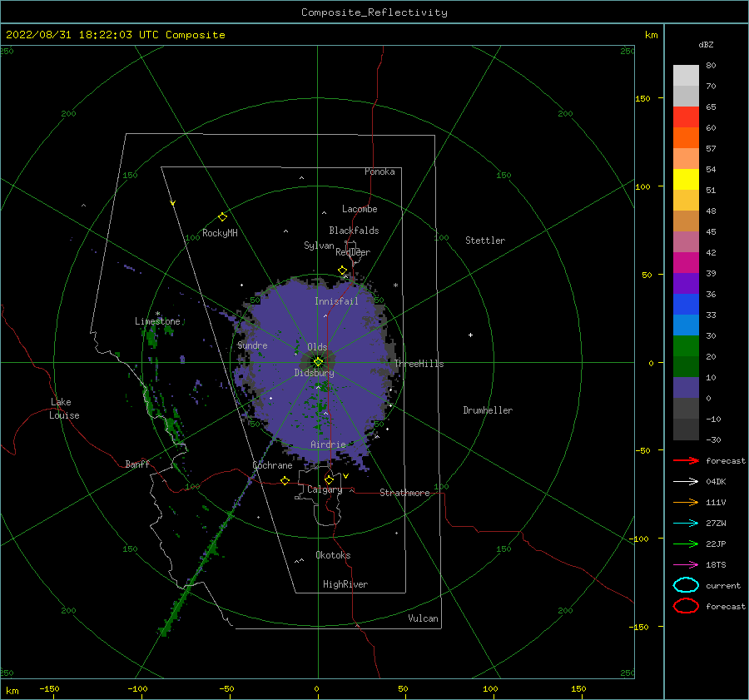
Task: Click the asterisk marker above Limestone
Action: [157, 315]
